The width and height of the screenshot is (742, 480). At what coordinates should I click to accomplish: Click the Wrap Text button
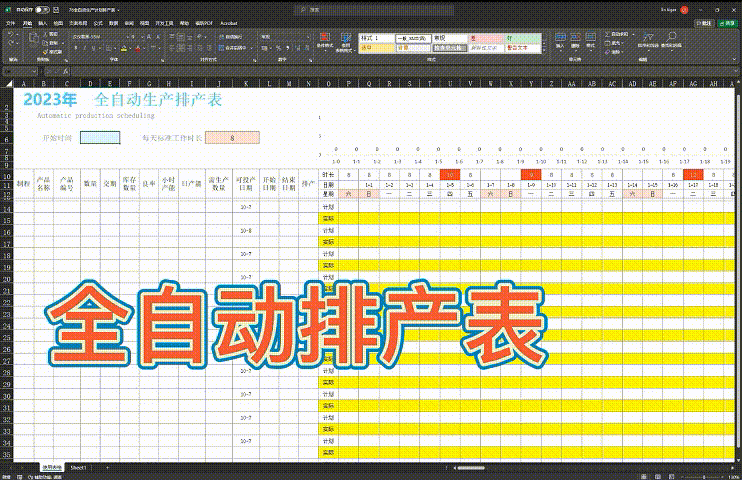click(231, 36)
